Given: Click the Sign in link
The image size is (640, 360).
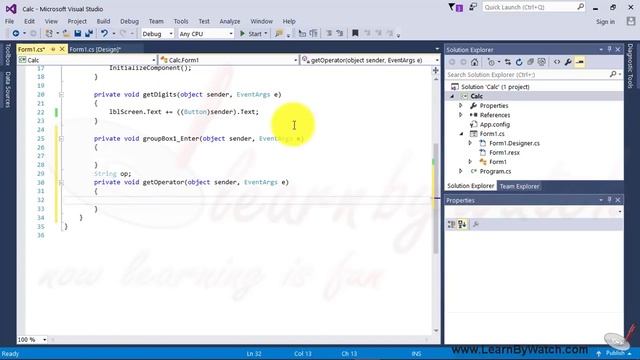Looking at the screenshot, I should tap(605, 22).
